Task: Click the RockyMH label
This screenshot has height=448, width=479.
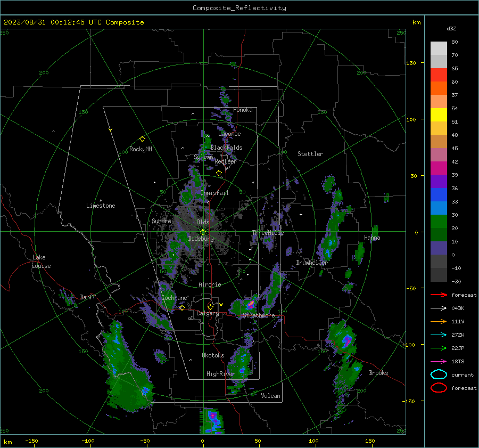Action: 141,149
